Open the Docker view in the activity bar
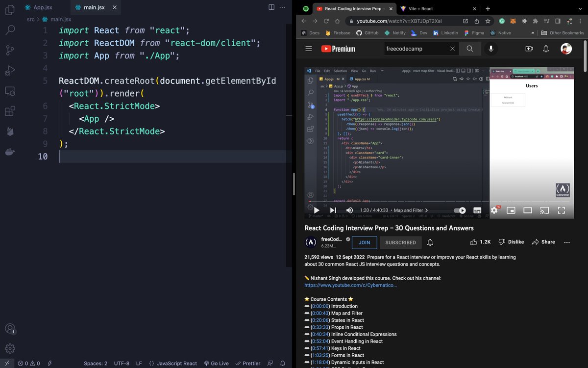This screenshot has height=368, width=588. pyautogui.click(x=9, y=152)
